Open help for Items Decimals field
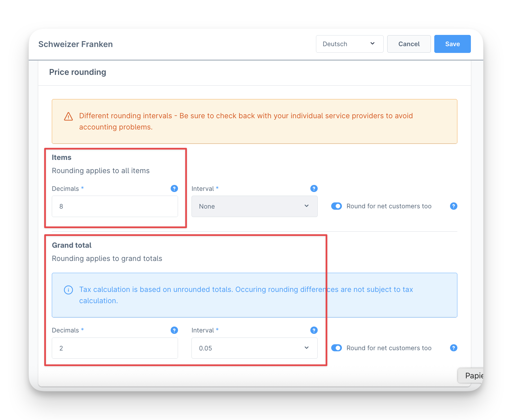 [x=174, y=189]
